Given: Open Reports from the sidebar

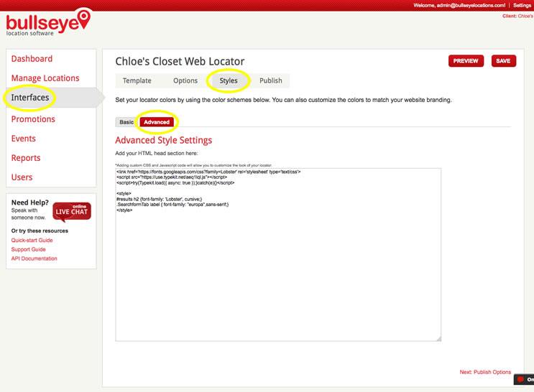Looking at the screenshot, I should click(x=26, y=158).
